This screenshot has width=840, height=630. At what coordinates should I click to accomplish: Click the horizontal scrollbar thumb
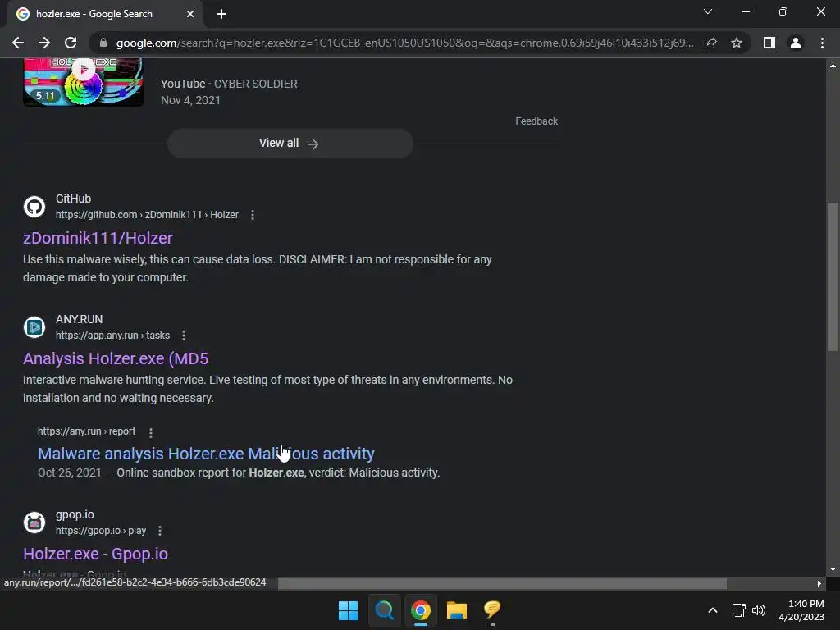pos(503,583)
